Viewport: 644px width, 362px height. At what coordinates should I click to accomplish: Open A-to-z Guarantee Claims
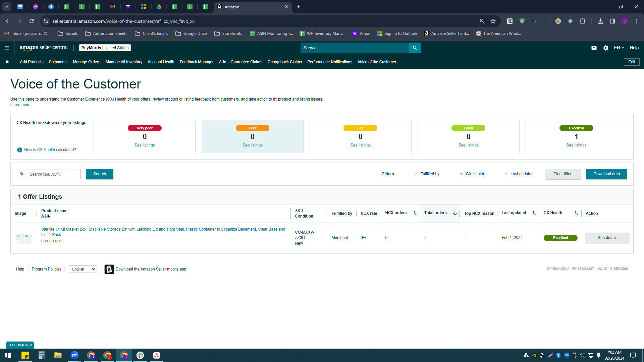point(240,62)
